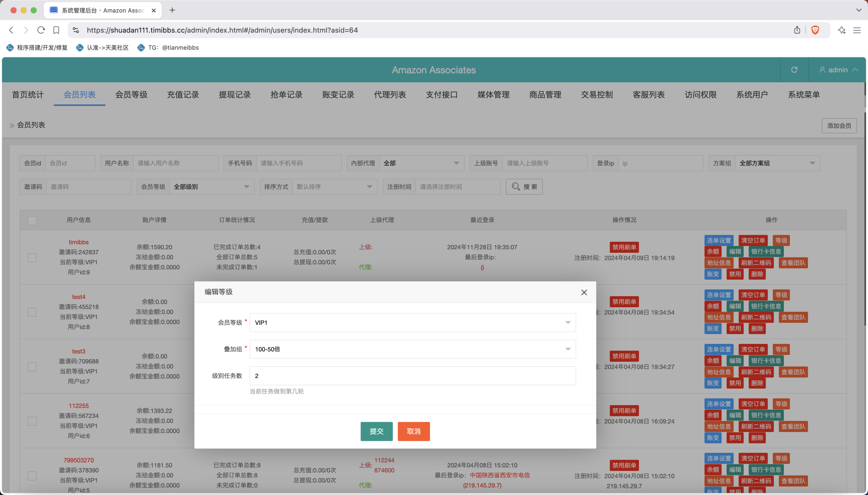Image resolution: width=868 pixels, height=495 pixels.
Task: Click 禁用刷单 for user test3
Action: [x=624, y=356]
